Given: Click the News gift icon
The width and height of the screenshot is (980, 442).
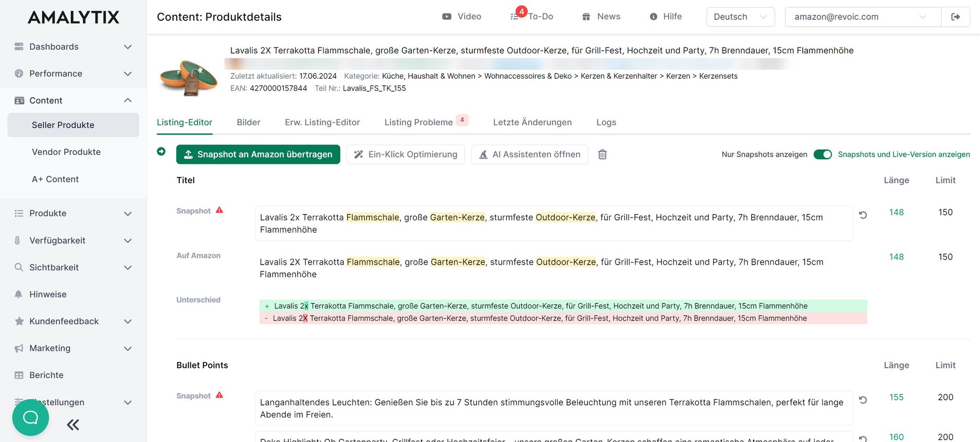Looking at the screenshot, I should pos(586,17).
